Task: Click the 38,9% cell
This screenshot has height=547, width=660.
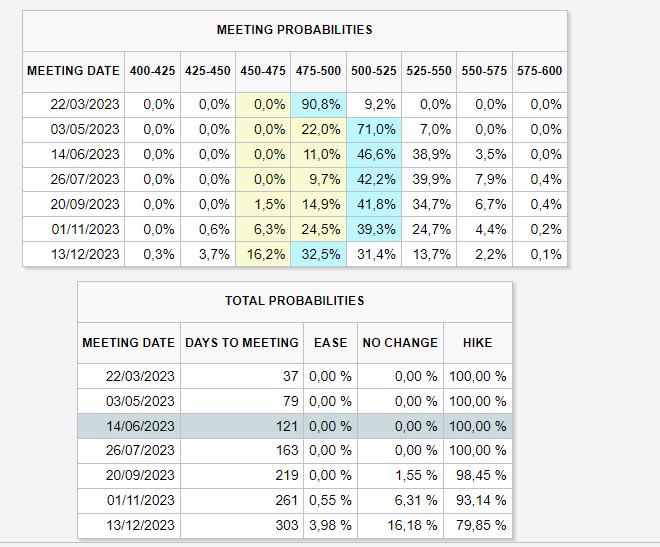Action: coord(429,154)
